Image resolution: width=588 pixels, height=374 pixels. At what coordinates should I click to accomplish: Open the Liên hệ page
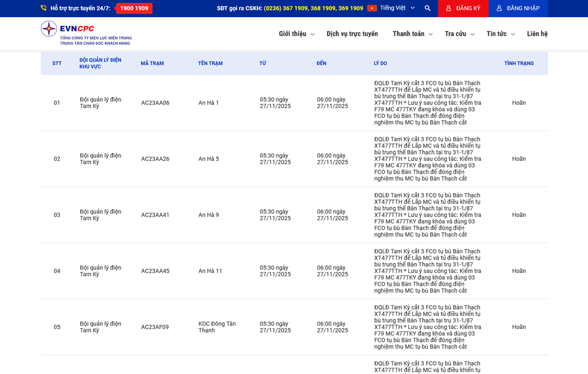coord(537,34)
